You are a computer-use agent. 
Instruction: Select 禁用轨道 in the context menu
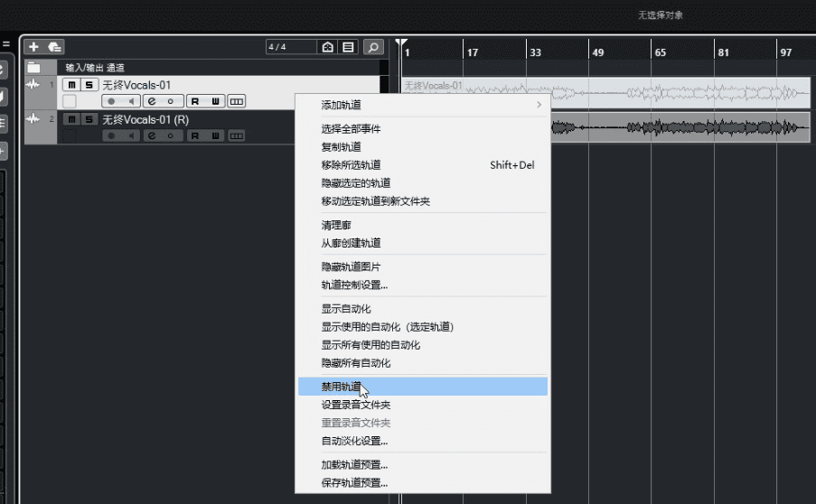pos(342,387)
